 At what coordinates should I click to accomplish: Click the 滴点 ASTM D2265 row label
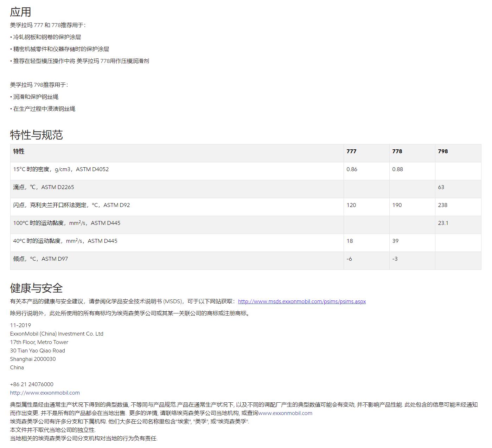pos(44,187)
